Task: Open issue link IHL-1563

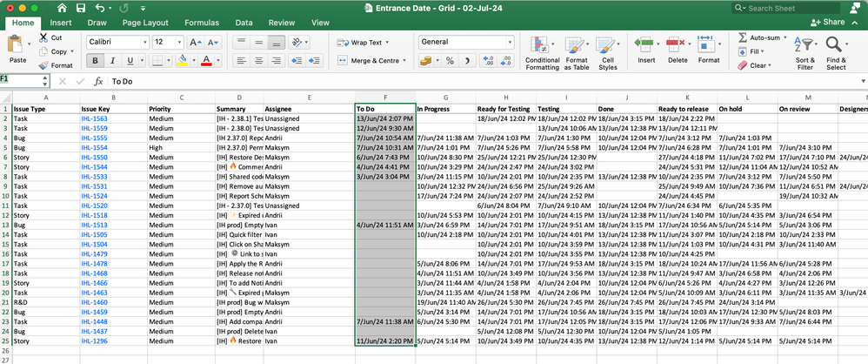Action: (94, 118)
